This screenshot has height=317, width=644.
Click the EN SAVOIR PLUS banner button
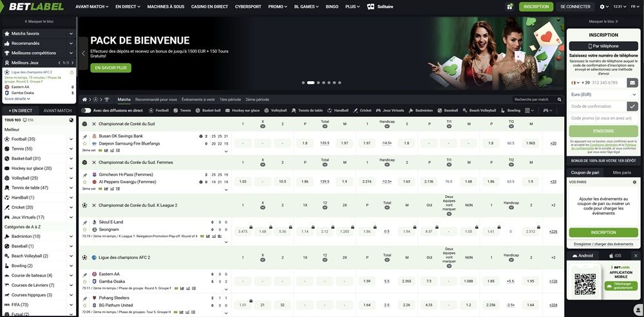[x=111, y=68]
